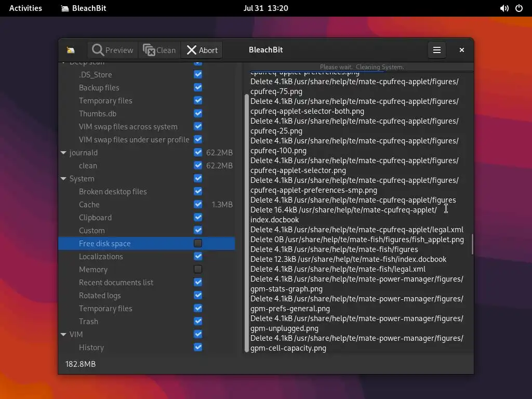Viewport: 532px width, 399px height.
Task: Toggle the Thumbs.db checkbox
Action: [x=198, y=113]
